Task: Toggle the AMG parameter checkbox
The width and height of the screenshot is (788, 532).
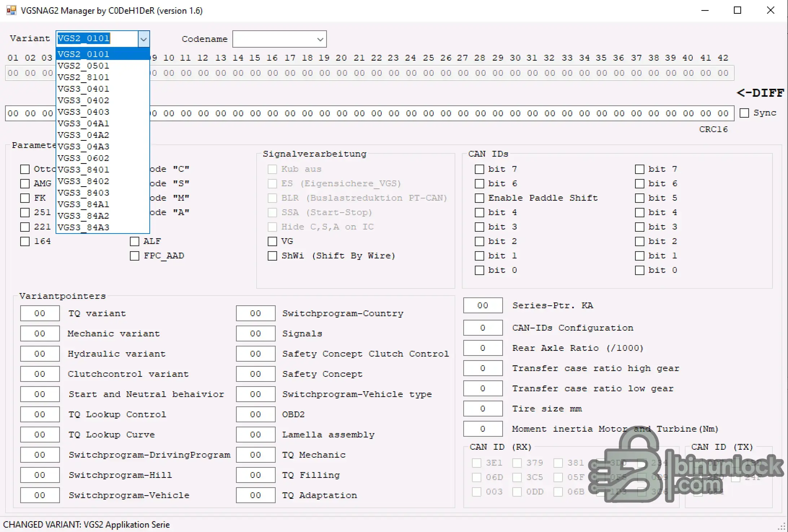Action: (x=25, y=184)
